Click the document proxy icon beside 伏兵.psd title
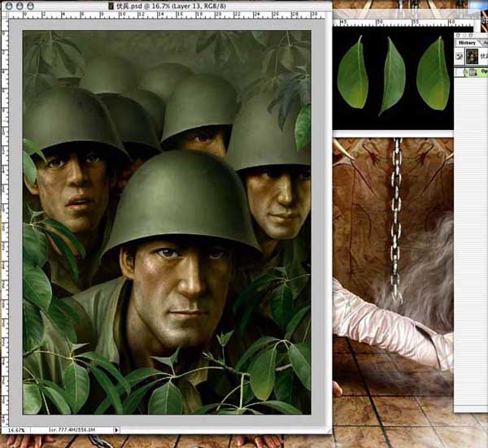Viewport: 488px width, 448px height. coord(111,6)
